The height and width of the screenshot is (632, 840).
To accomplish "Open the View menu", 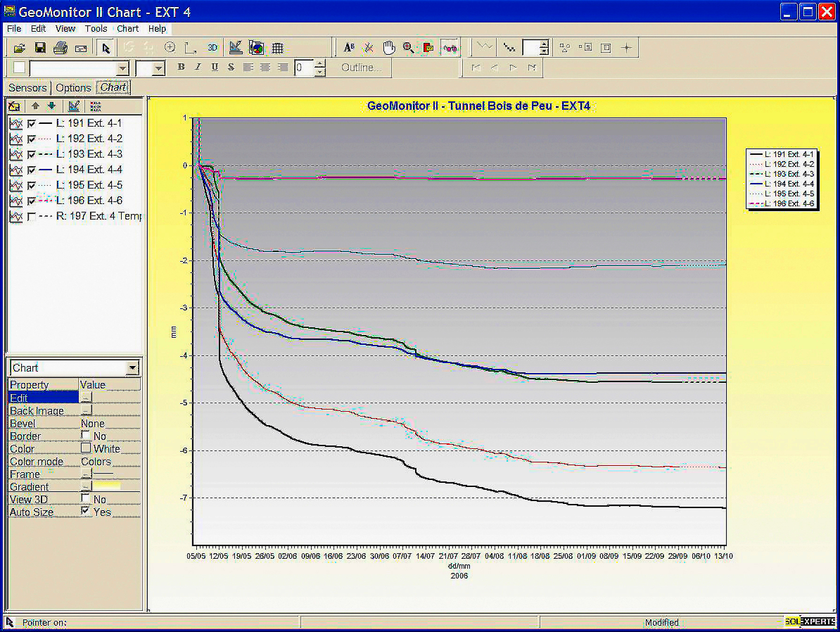I will pyautogui.click(x=65, y=29).
